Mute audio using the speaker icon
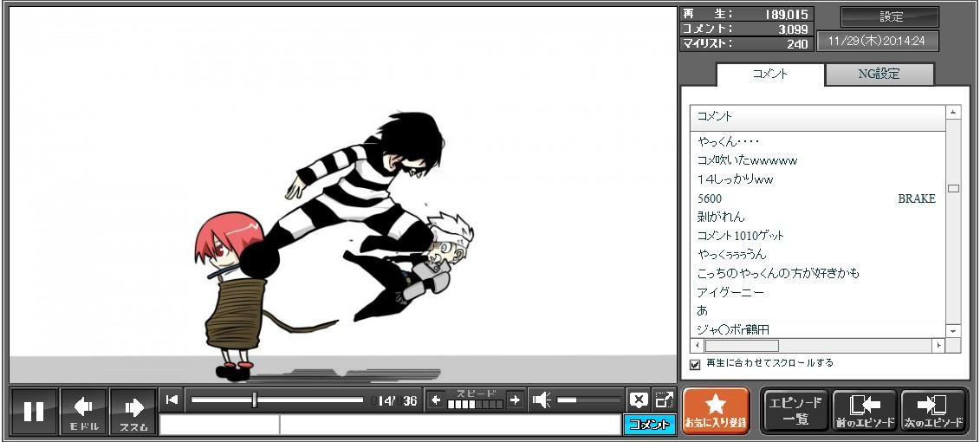This screenshot has width=980, height=442. tap(542, 400)
